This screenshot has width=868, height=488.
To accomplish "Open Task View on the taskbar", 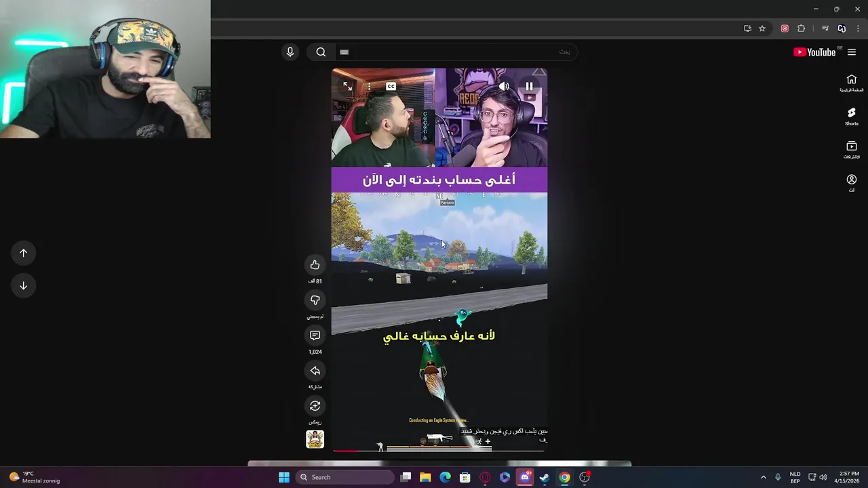I will coord(406,477).
